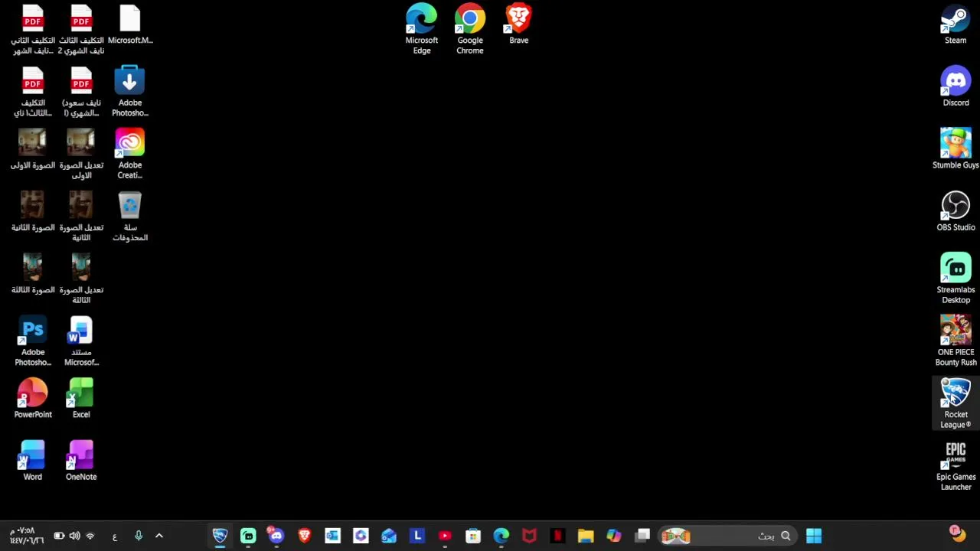Open Wi-Fi network settings in tray
980x551 pixels.
(x=90, y=536)
